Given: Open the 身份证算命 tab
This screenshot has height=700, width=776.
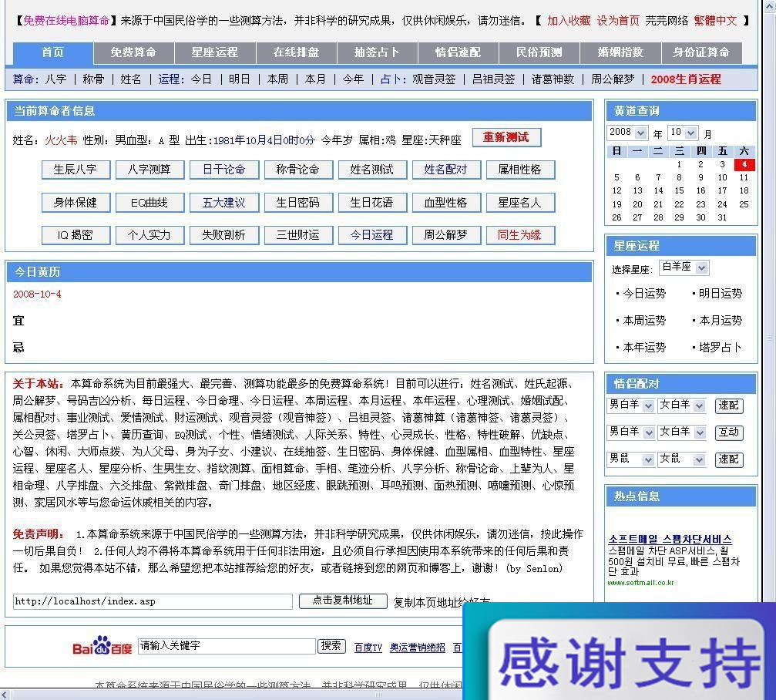Looking at the screenshot, I should (701, 52).
